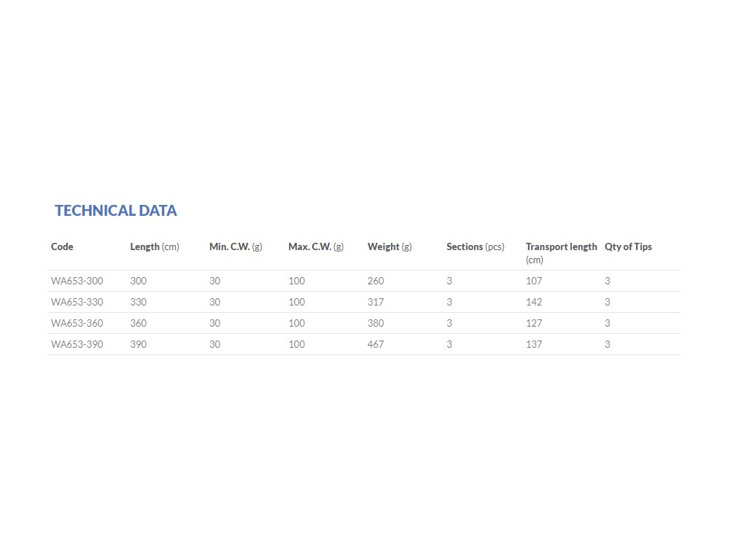Click Qty of Tips value in WA653-300 row
Screen dimensions: 747x560
(x=608, y=281)
